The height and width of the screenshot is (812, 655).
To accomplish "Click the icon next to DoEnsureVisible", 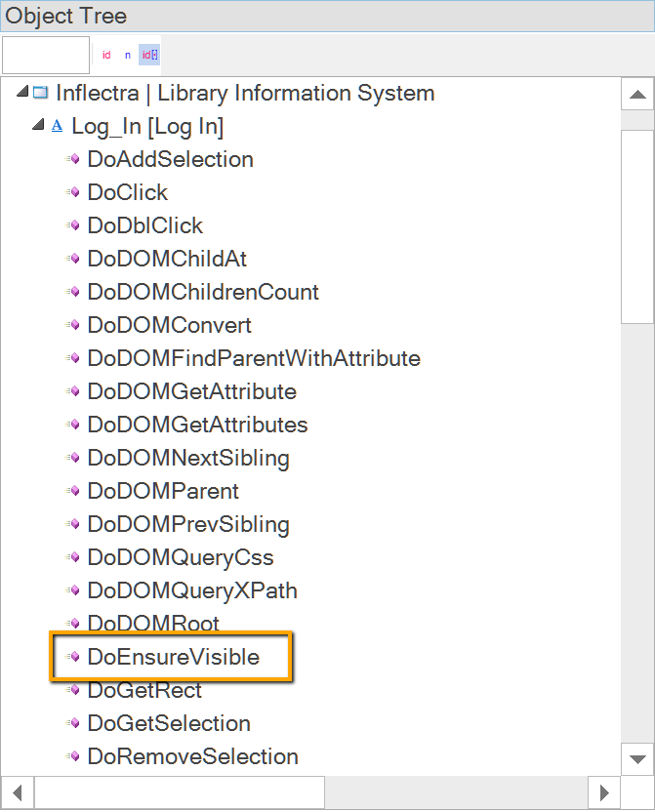I will [x=73, y=657].
